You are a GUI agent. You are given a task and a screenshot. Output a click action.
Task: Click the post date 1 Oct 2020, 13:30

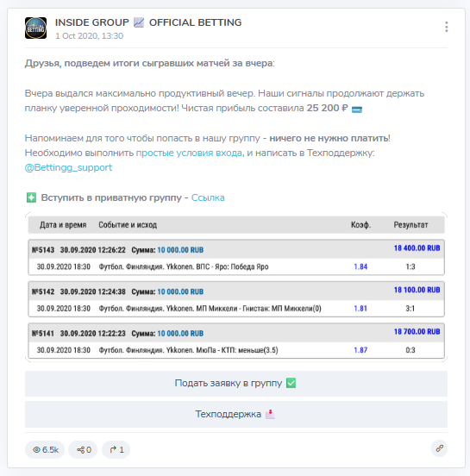90,36
